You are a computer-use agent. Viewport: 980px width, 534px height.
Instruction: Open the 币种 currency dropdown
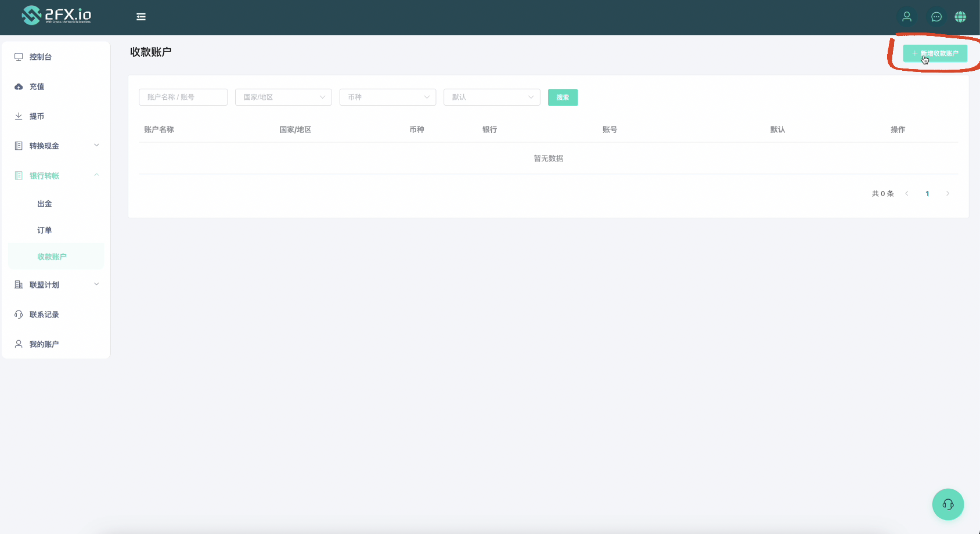point(387,97)
